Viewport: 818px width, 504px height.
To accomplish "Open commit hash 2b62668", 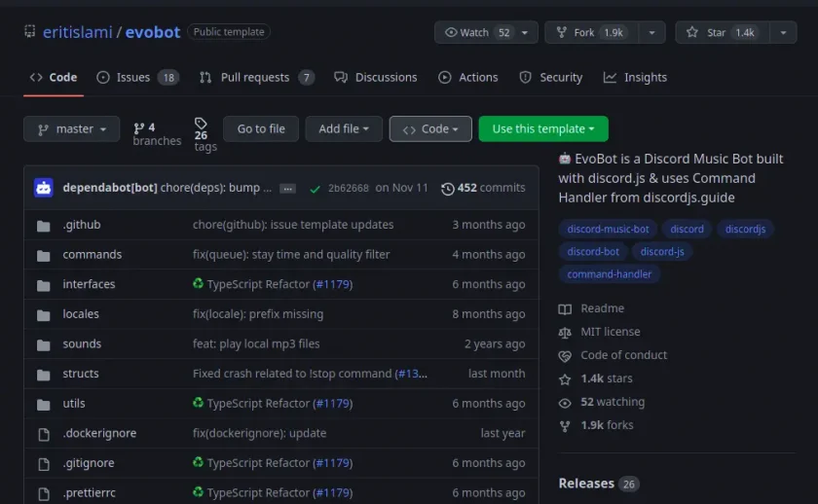I will [x=348, y=188].
